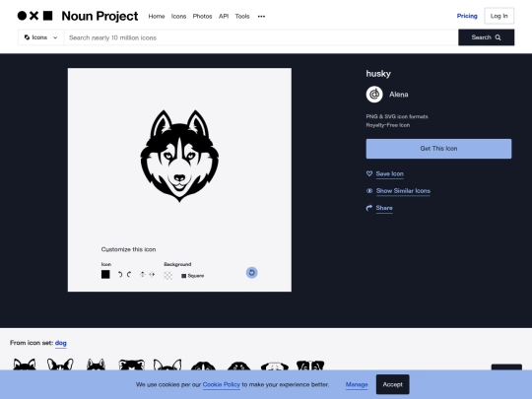Click the eye icon beside Show Similar Icons
Screen dimensions: 532x399
[x=369, y=191]
